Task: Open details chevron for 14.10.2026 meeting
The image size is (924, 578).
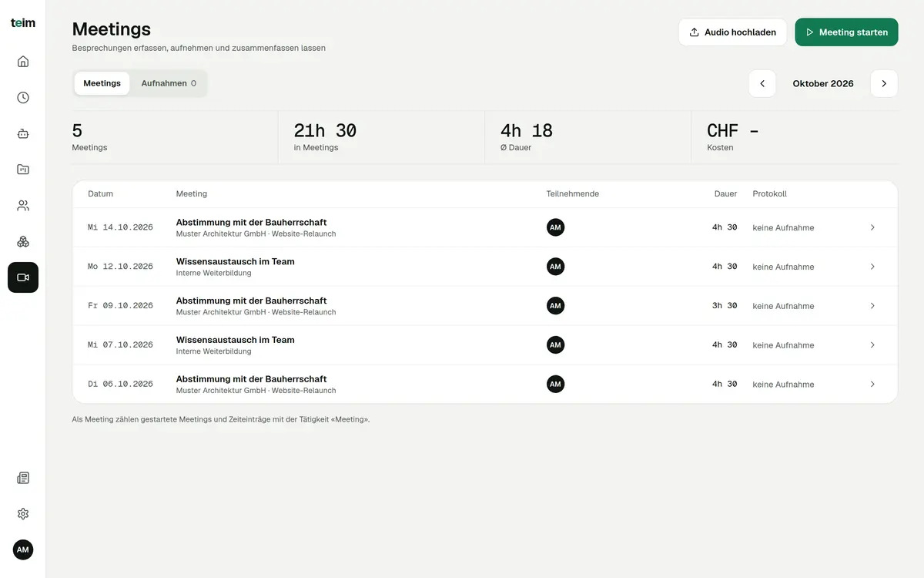Action: tap(872, 227)
